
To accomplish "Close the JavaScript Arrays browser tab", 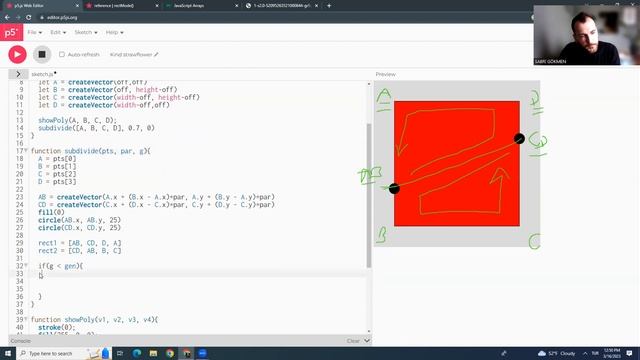I will 236,6.
